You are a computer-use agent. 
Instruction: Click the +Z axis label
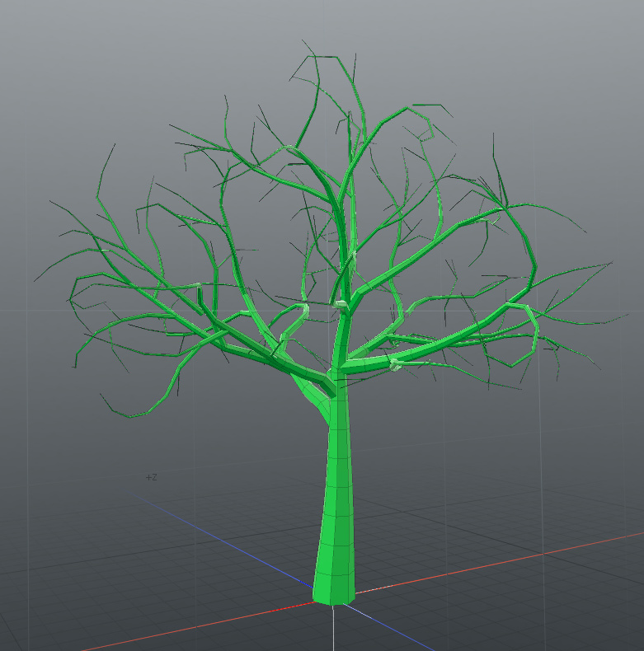click(151, 477)
